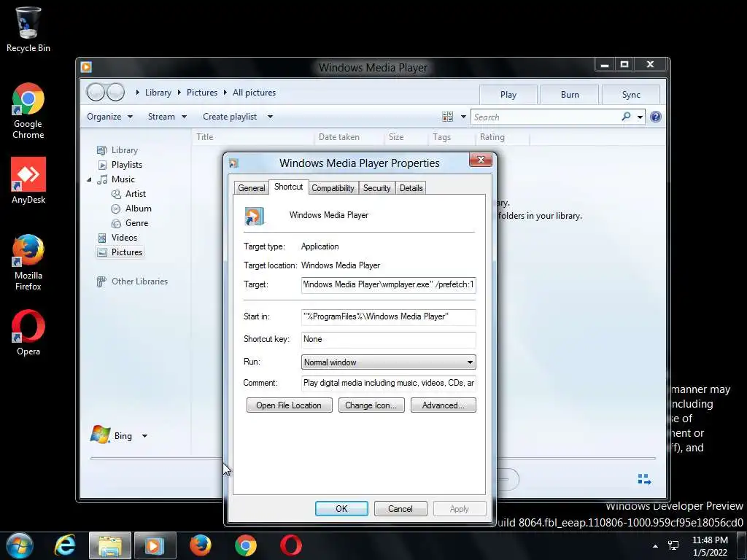Sort by the Title column header

[205, 137]
